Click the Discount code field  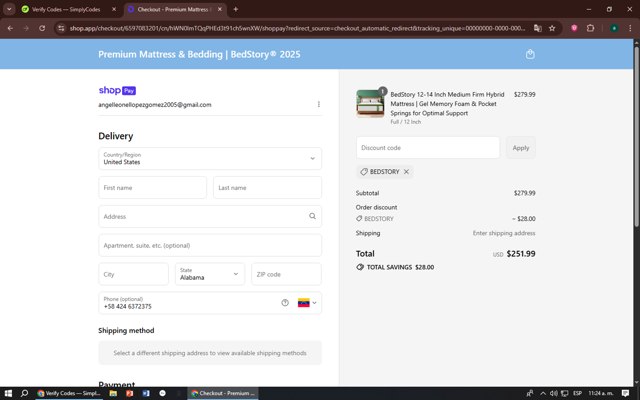pos(428,147)
